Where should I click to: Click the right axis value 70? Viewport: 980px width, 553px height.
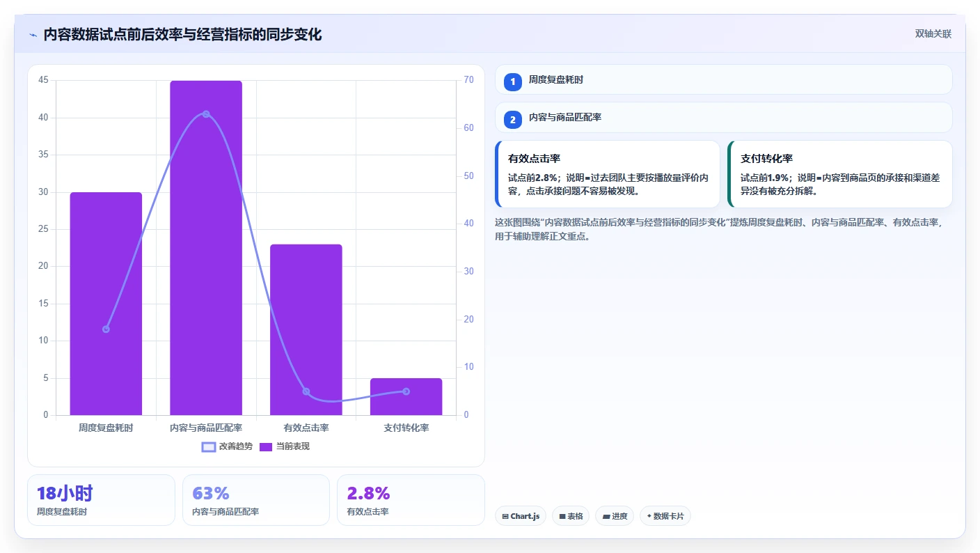(x=468, y=81)
